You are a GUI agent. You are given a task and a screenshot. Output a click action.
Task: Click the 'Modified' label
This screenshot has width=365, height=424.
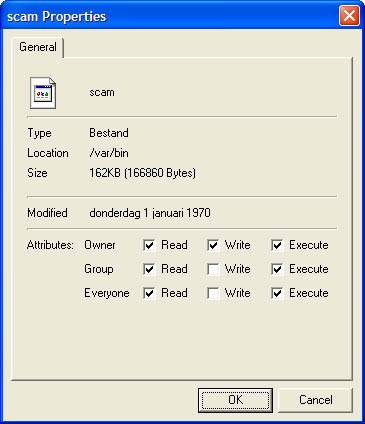pyautogui.click(x=47, y=213)
